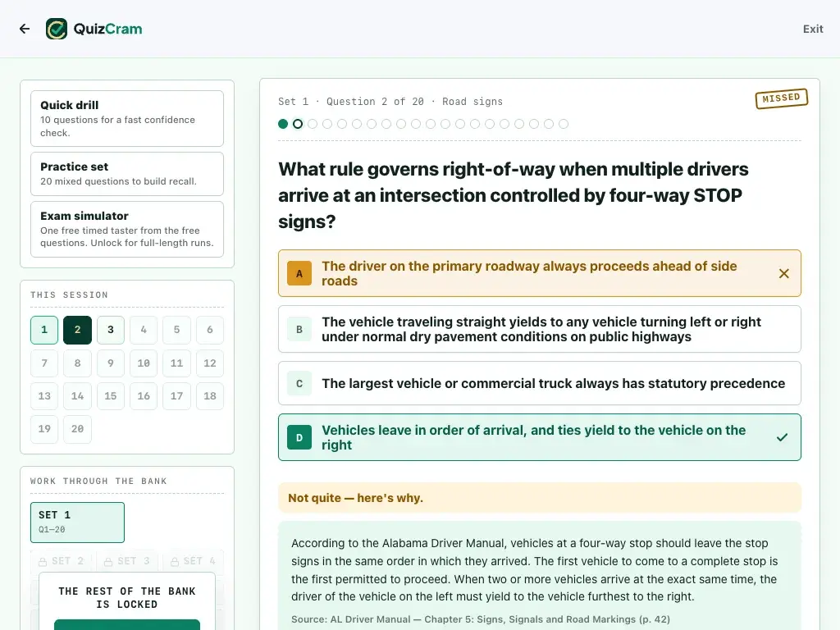Select question 2 in session grid

point(78,330)
